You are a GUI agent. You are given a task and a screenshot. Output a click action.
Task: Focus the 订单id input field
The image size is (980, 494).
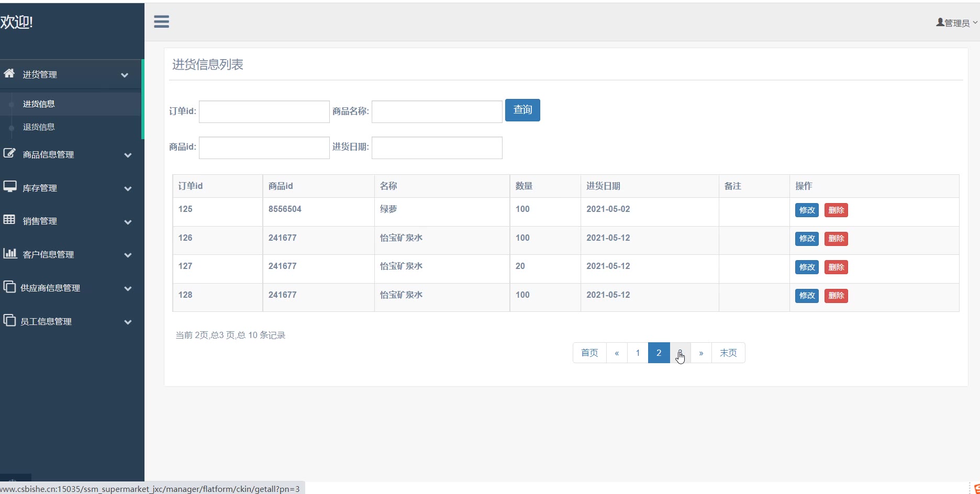click(264, 111)
